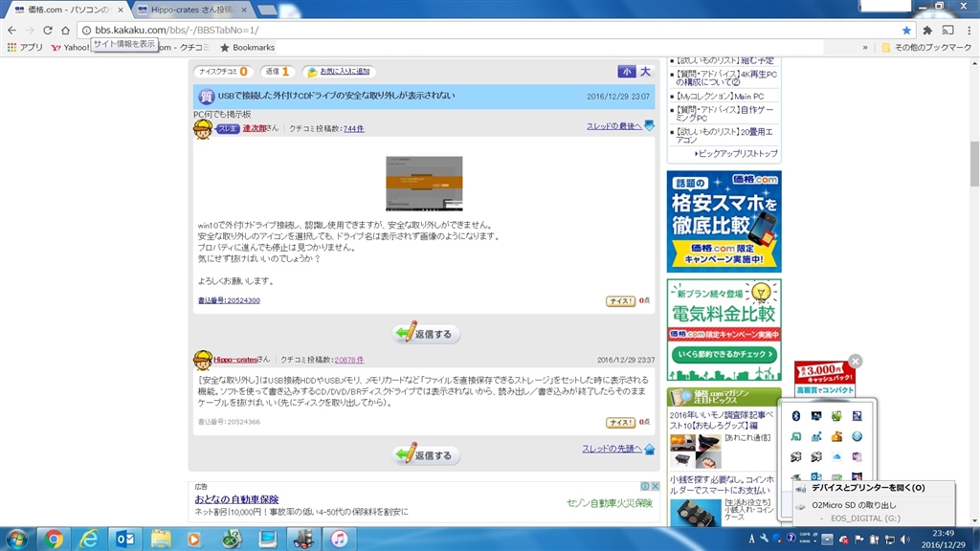Open 744件 post count link
The image size is (980, 551).
coord(354,129)
